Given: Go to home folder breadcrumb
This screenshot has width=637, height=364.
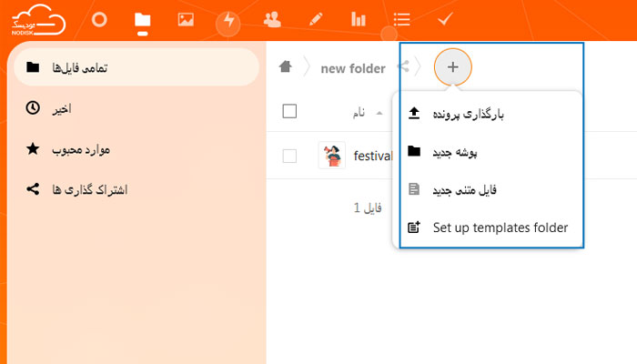Looking at the screenshot, I should click(286, 66).
